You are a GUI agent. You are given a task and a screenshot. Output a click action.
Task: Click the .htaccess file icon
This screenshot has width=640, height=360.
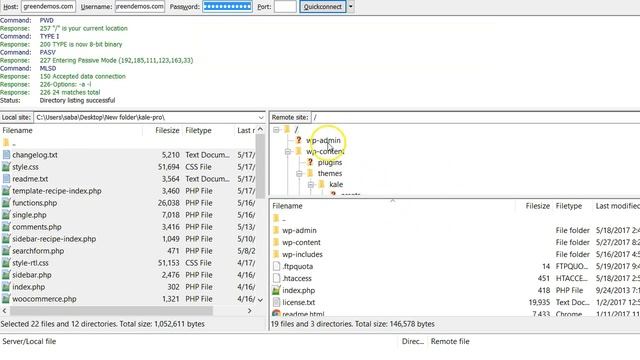pos(276,278)
